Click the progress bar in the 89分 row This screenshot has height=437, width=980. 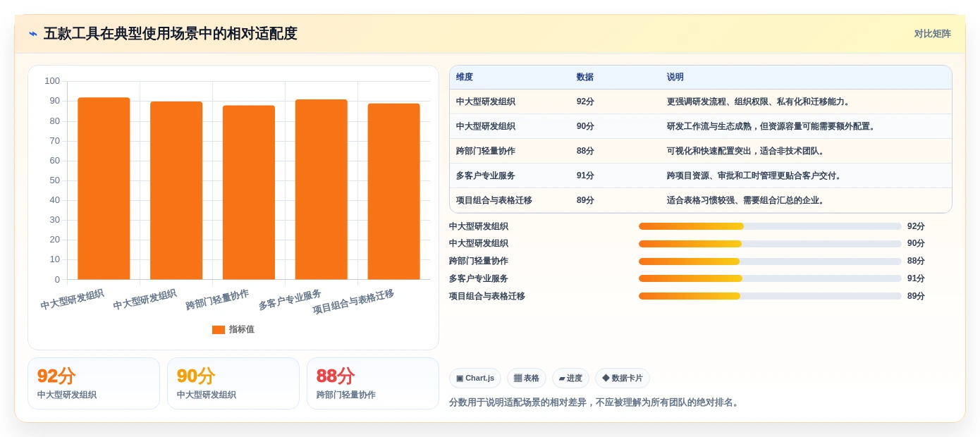(770, 296)
